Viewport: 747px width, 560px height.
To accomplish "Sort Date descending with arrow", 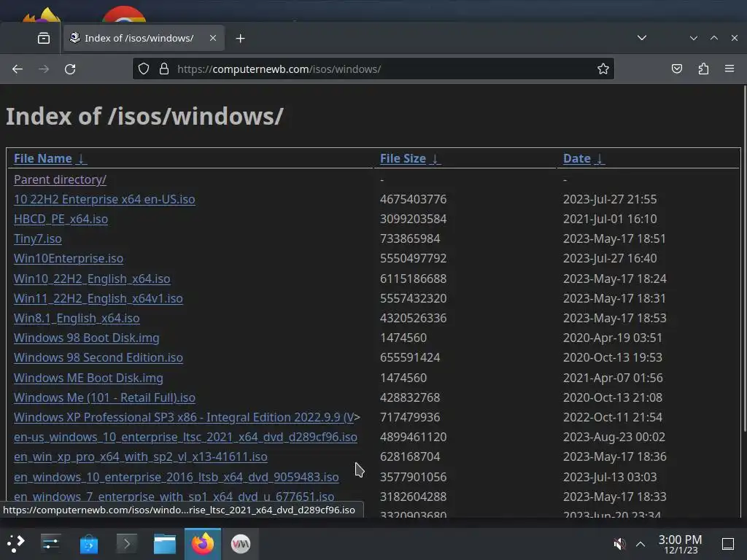I will click(x=600, y=158).
